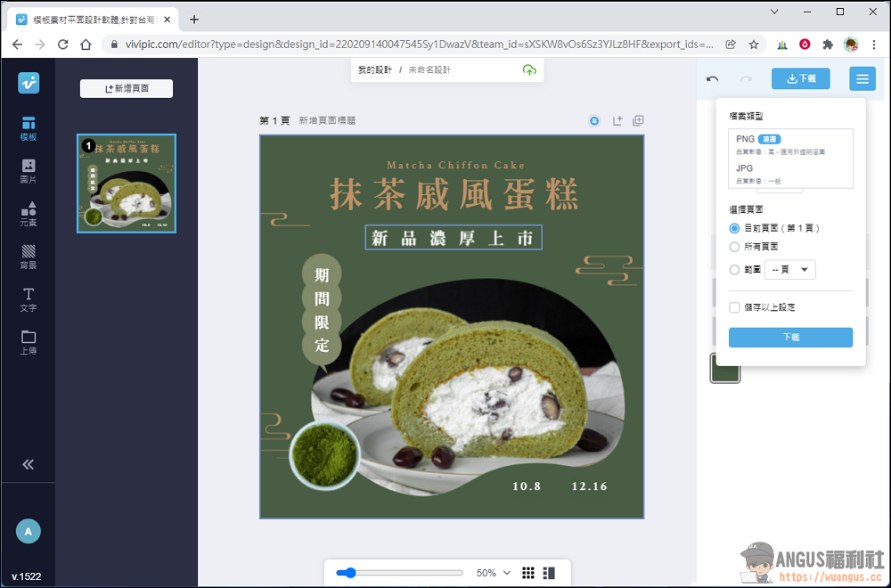
Task: Click the 下載 button in the panel
Action: click(790, 338)
